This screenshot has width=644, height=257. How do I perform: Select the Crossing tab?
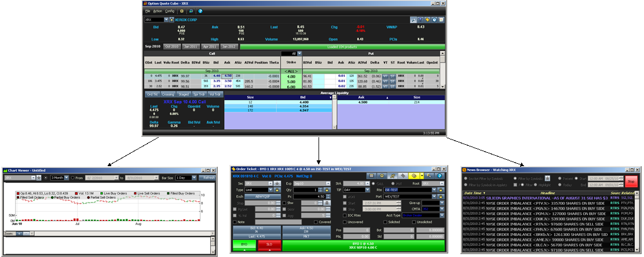[x=168, y=94]
